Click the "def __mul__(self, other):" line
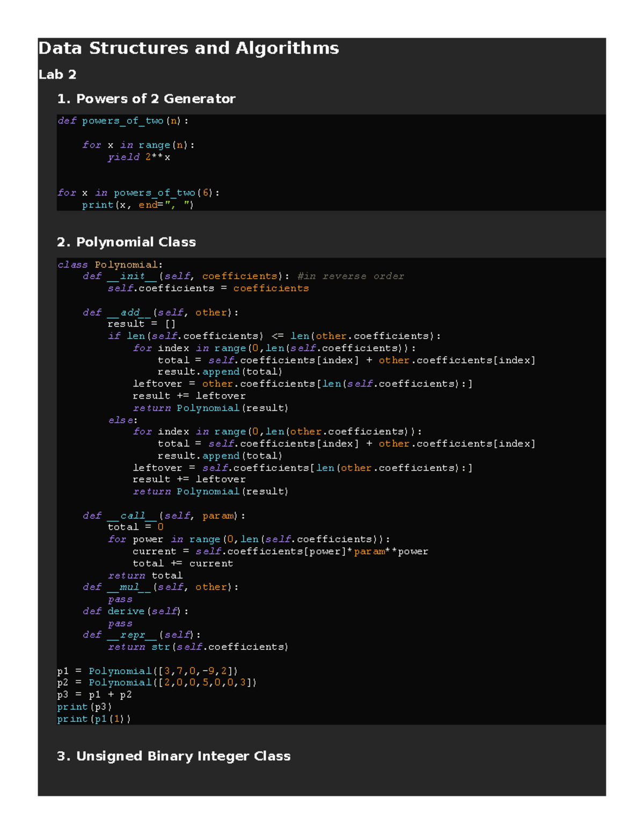The width and height of the screenshot is (644, 834). [160, 587]
